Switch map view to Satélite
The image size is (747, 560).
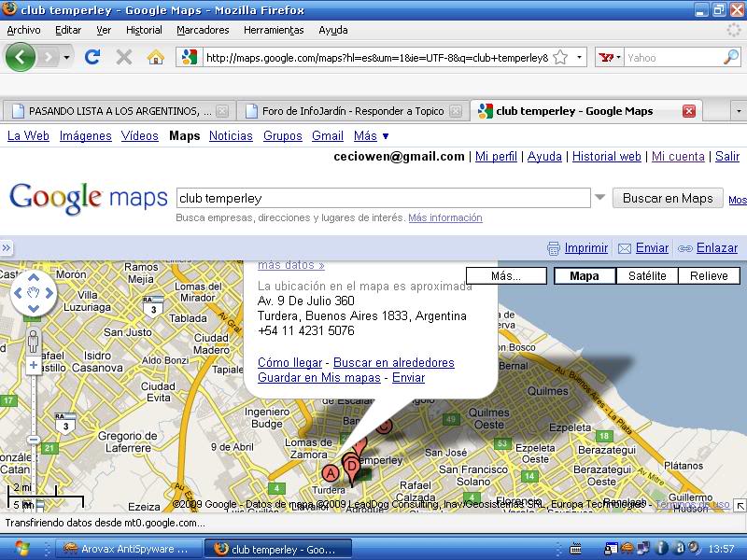(x=647, y=275)
